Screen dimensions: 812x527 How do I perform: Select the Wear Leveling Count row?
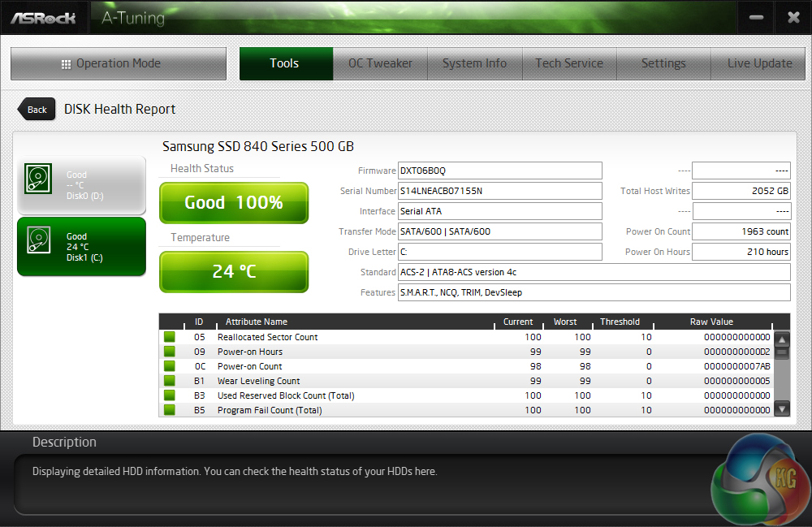(467, 381)
